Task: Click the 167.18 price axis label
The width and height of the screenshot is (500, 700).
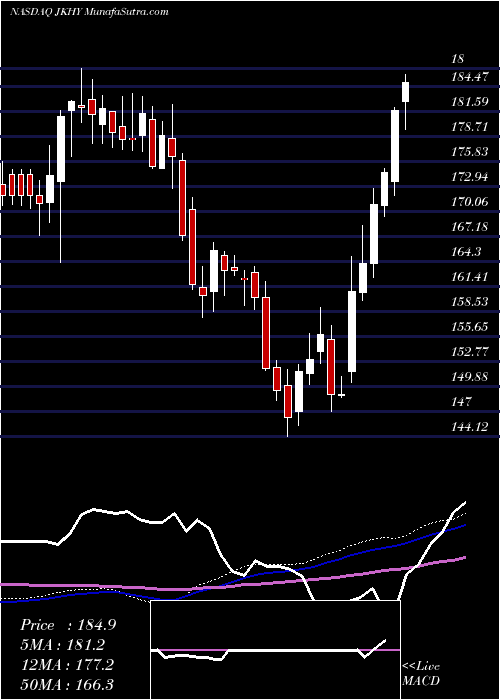Action: 469,227
